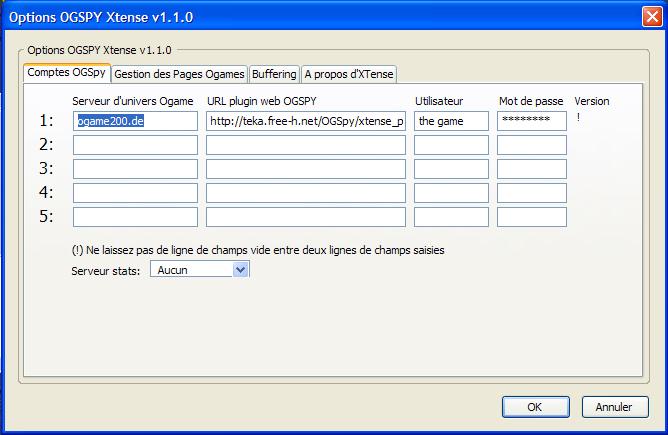
Task: Click the URL plugin field in row 1
Action: click(306, 121)
